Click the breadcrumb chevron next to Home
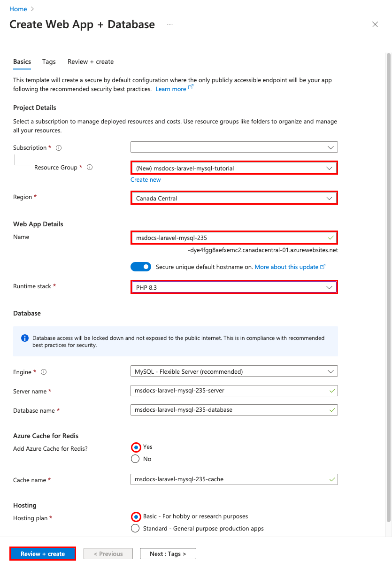 tap(32, 9)
